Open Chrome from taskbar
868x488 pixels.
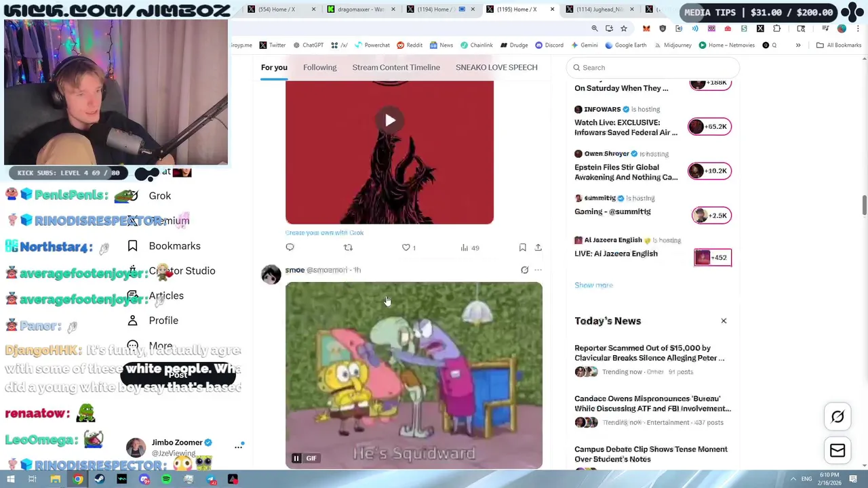click(x=78, y=479)
